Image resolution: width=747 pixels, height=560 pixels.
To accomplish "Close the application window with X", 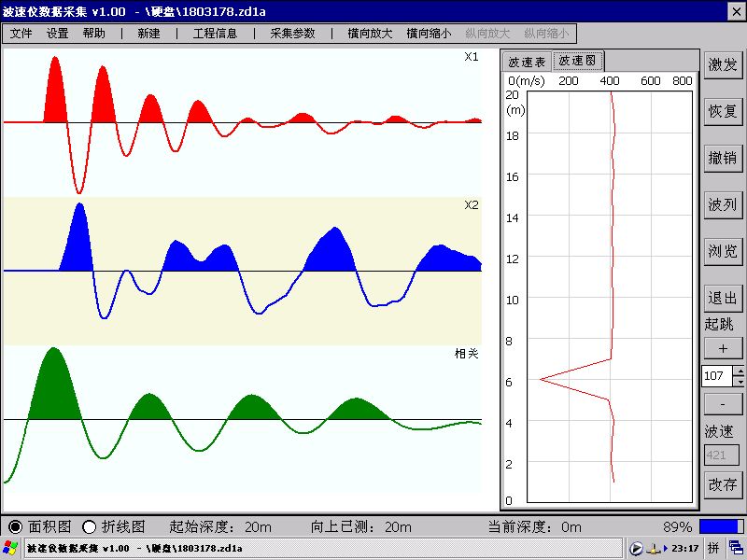I will tap(736, 9).
